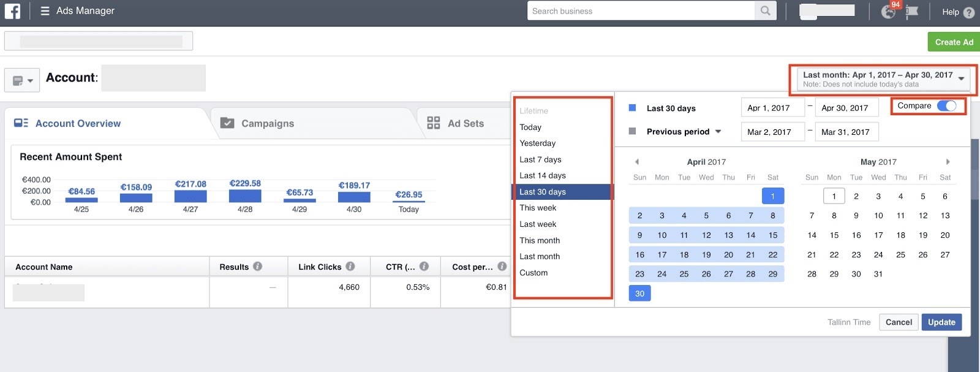Open the globe notifications icon

tap(888, 12)
